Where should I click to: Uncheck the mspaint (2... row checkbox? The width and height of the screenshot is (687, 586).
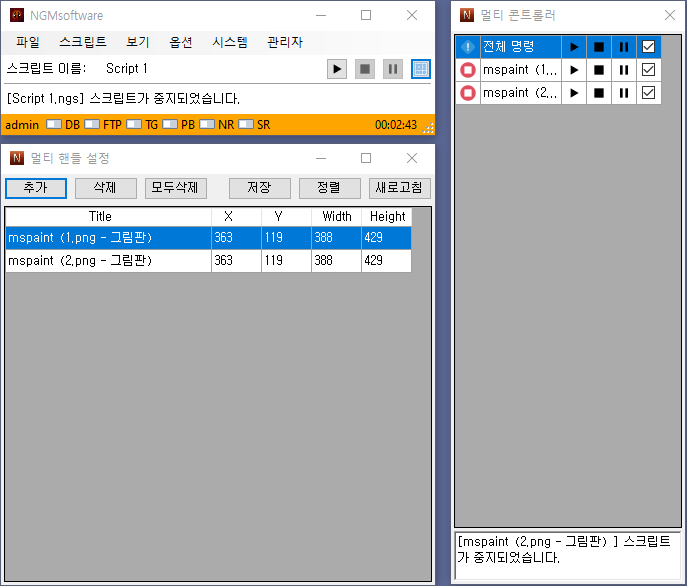pos(648,93)
